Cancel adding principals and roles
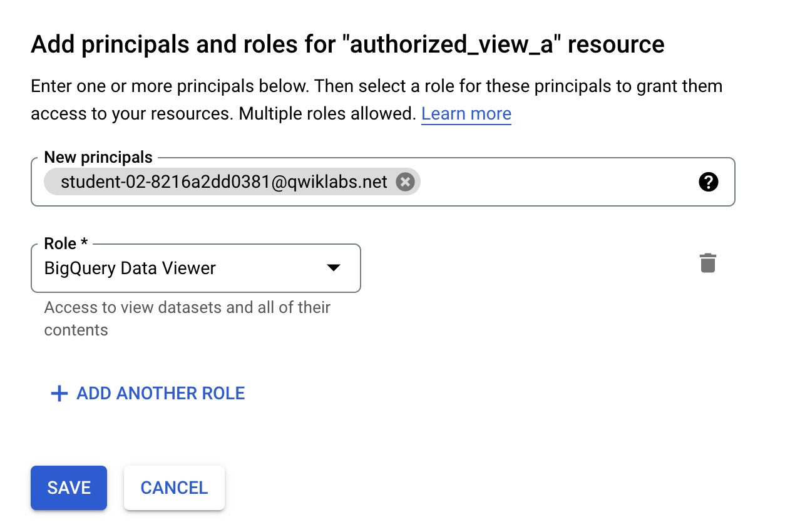 pyautogui.click(x=174, y=488)
